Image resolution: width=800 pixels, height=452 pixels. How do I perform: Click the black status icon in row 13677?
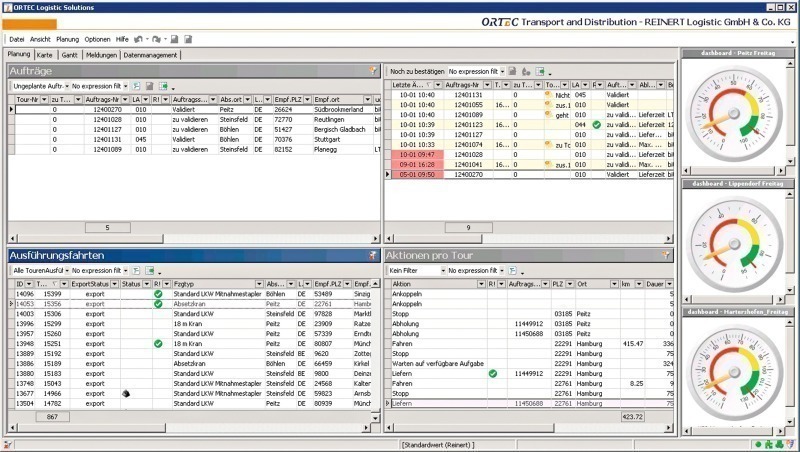coord(126,394)
